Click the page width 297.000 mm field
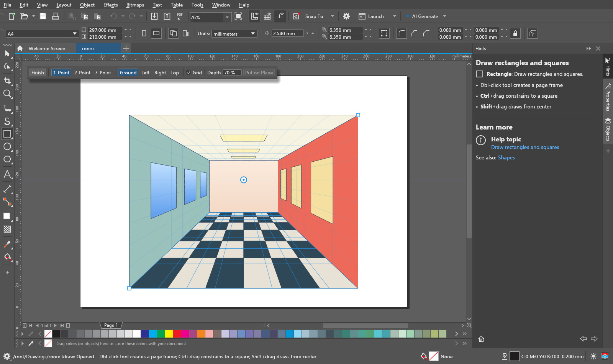Screen dimensions: 613x364 (105, 30)
